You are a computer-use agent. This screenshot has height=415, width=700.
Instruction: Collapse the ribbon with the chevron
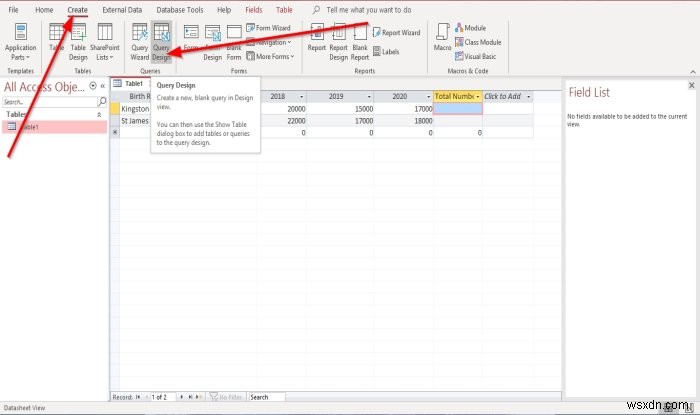coord(693,71)
